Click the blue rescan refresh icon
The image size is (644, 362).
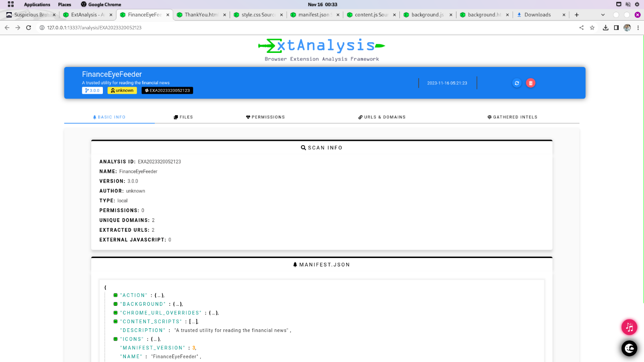pos(517,83)
